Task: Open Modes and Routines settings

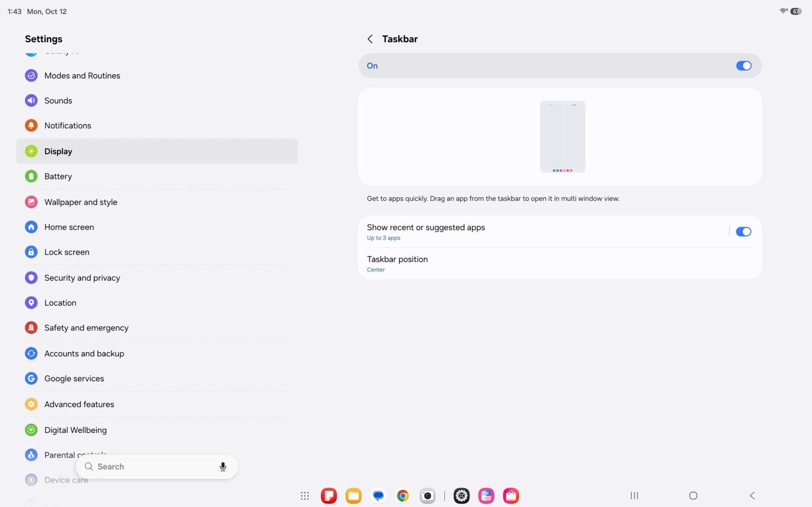Action: coord(157,76)
